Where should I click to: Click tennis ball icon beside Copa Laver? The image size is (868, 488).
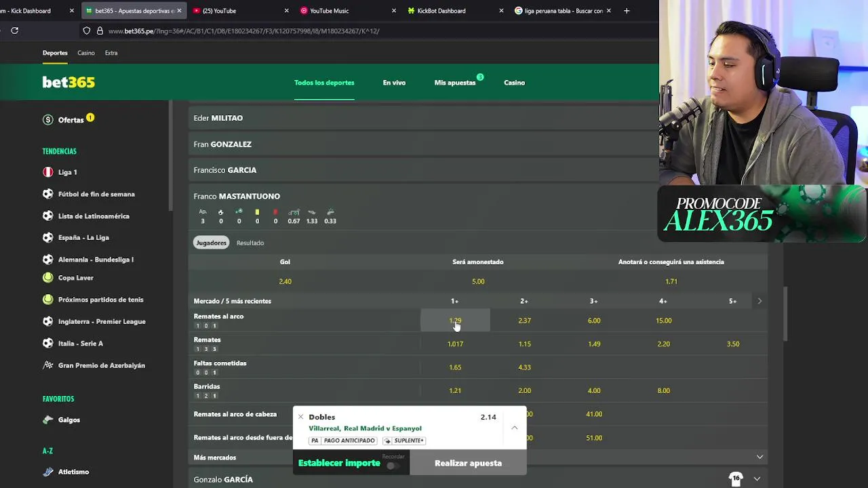click(47, 277)
